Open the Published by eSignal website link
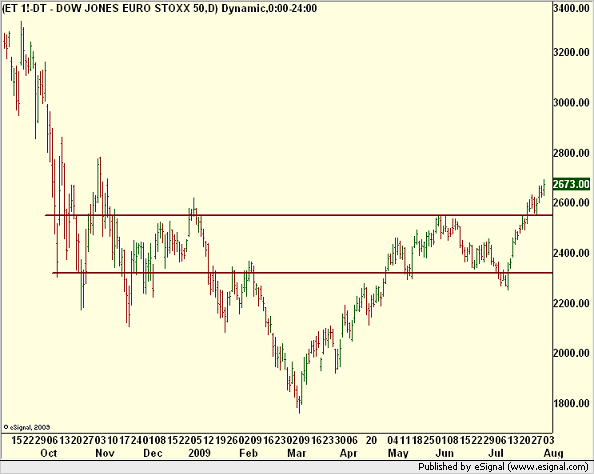Viewport: 594px width, 474px height. [503, 467]
